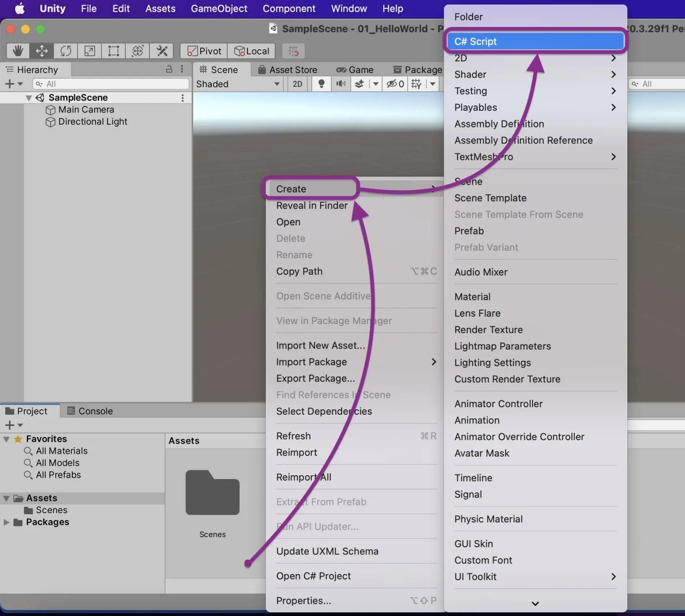Lock the Hierarchy panel

(x=169, y=69)
